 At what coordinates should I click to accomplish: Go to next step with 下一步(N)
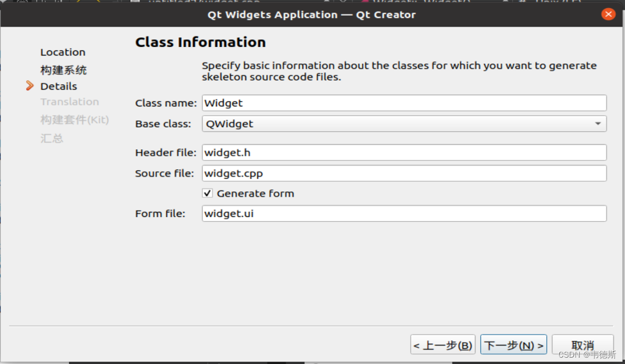click(513, 345)
